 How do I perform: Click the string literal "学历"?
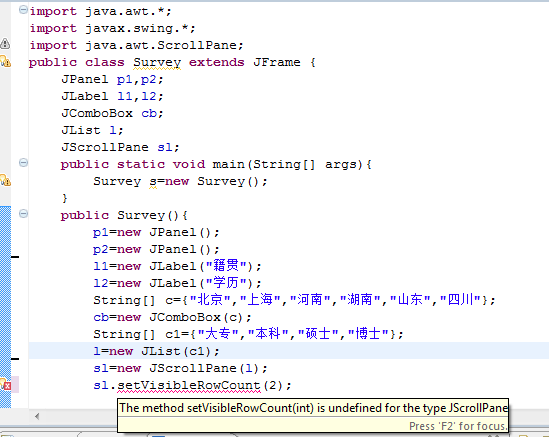pos(226,283)
